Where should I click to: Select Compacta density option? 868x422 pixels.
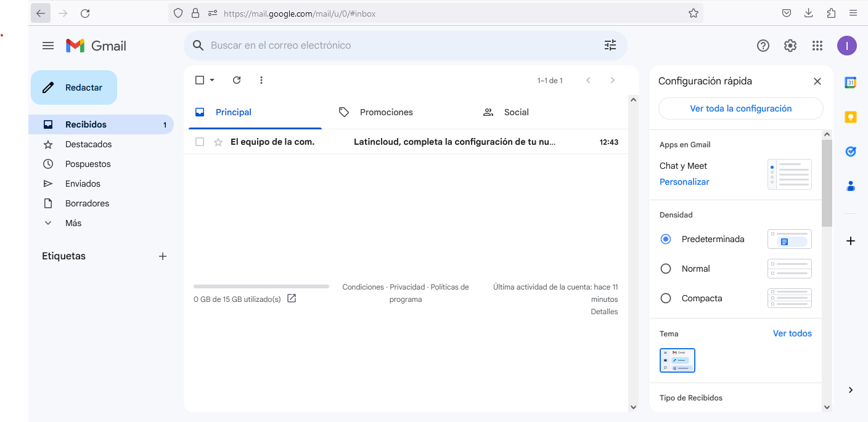(x=666, y=298)
